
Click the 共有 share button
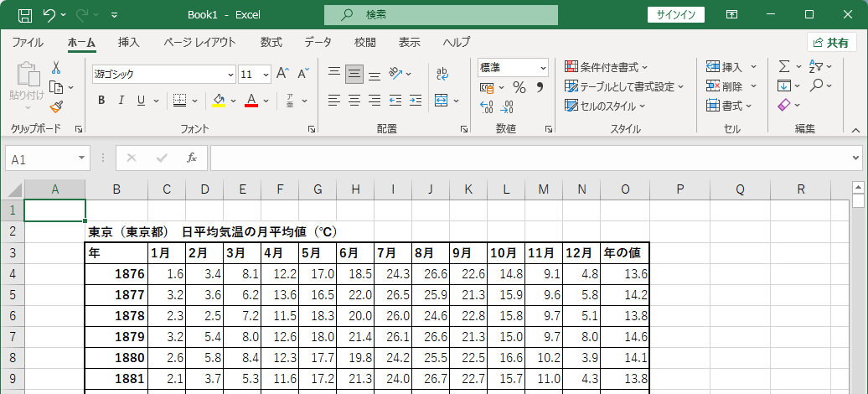click(831, 43)
